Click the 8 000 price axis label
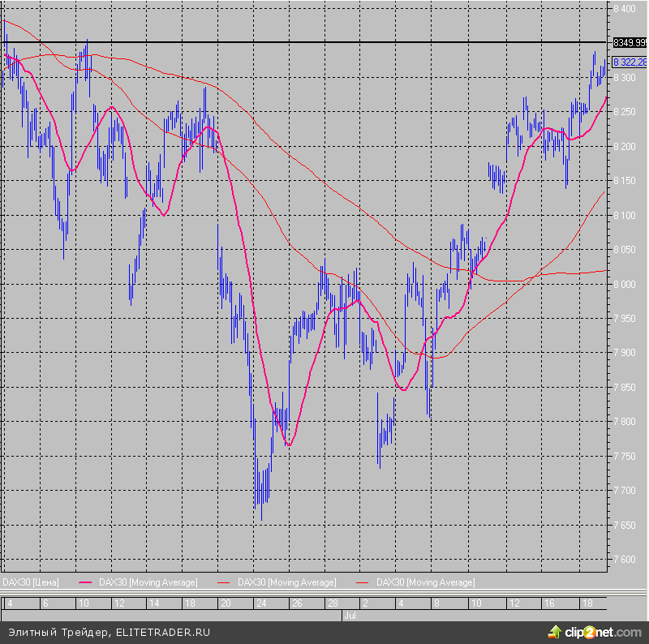Viewport: 649px width, 644px height. [x=625, y=284]
